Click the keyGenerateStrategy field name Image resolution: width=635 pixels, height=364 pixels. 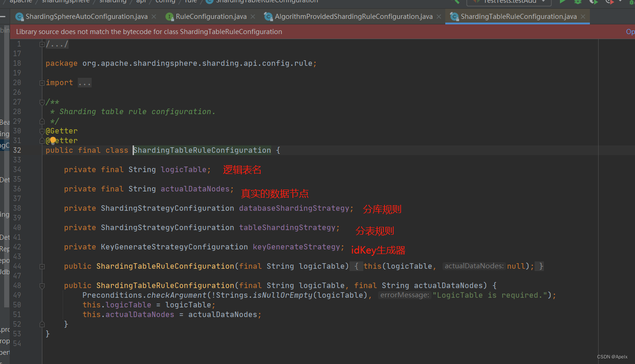click(297, 247)
